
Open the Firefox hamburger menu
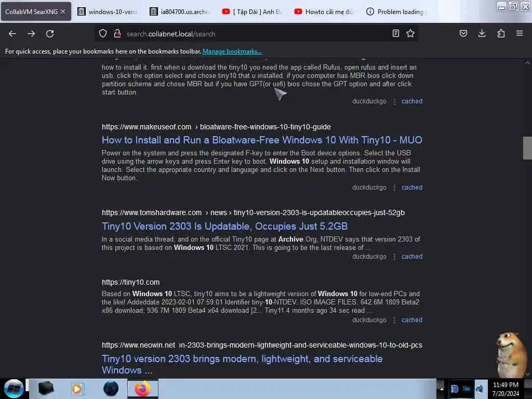point(519,33)
